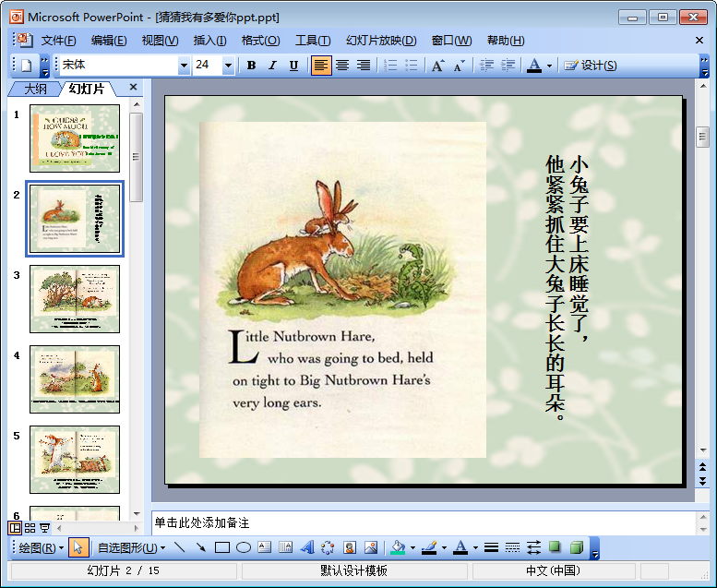
Task: Open the font name dropdown showing 宋体
Action: point(184,66)
